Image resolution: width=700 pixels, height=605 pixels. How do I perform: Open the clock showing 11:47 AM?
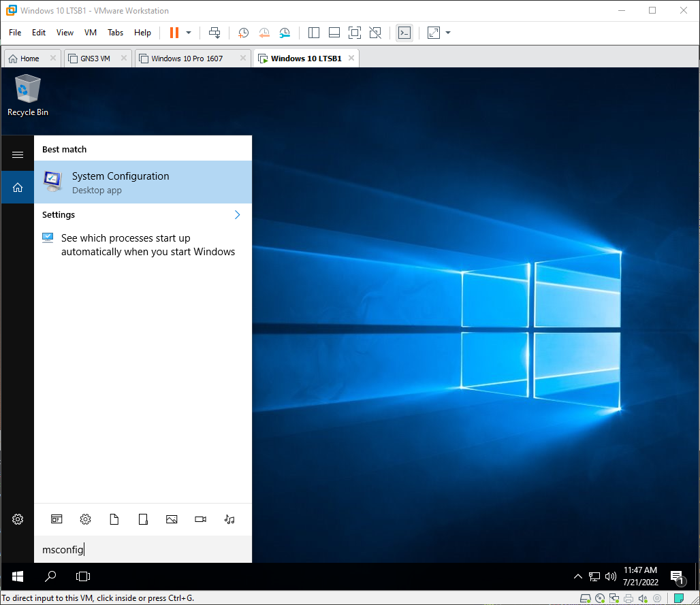(640, 576)
